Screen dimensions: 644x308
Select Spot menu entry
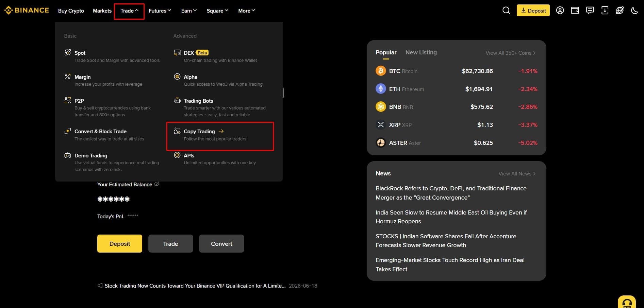(x=112, y=56)
